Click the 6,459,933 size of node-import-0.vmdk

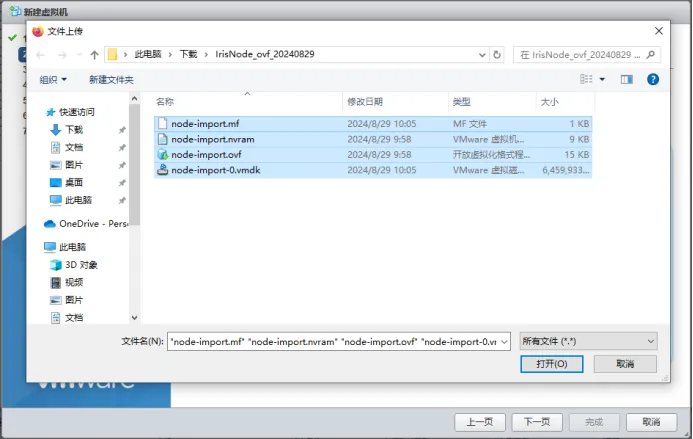pyautogui.click(x=566, y=170)
